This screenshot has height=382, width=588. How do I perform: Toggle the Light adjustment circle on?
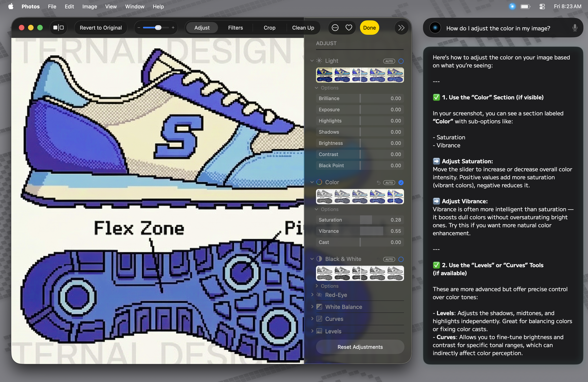[401, 61]
